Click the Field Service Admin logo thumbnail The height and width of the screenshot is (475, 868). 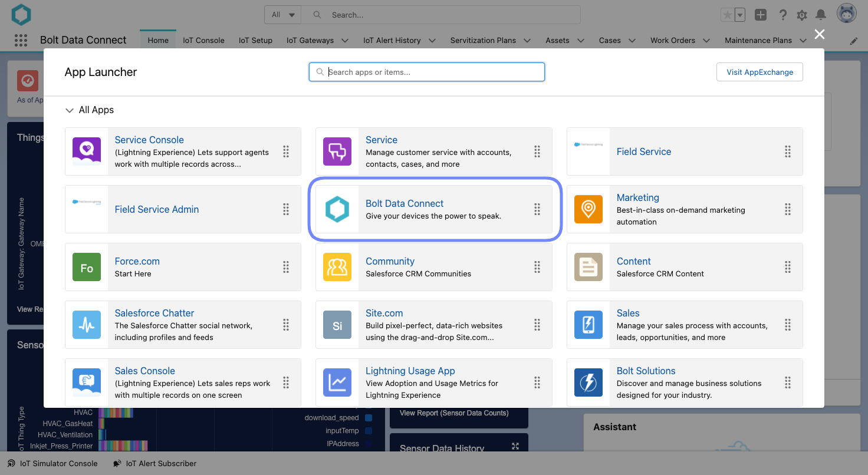(87, 202)
